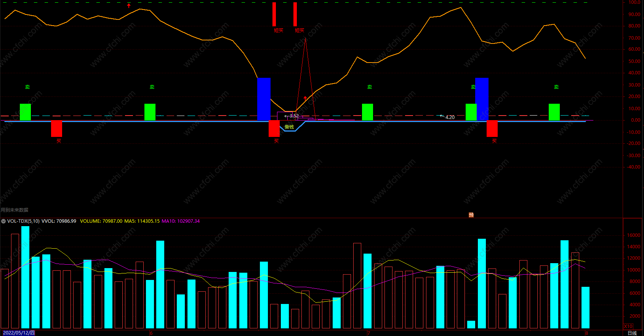Click the left 短买 signal label
Image resolution: width=644 pixels, height=336 pixels.
tap(279, 30)
